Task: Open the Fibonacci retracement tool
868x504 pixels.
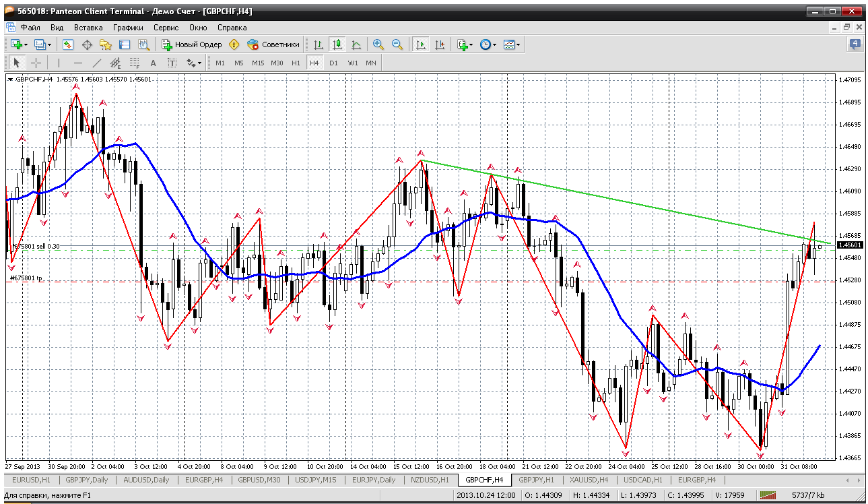Action: click(x=134, y=63)
